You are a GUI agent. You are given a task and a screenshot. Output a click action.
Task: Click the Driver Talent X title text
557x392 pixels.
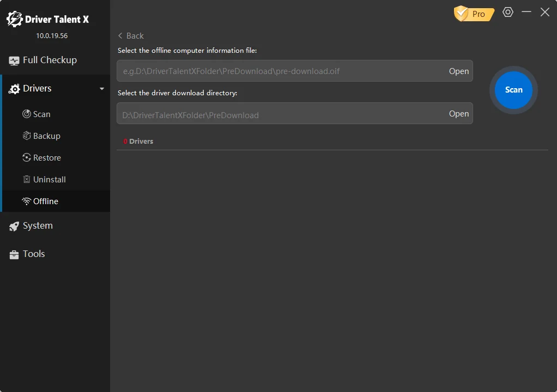pos(57,20)
